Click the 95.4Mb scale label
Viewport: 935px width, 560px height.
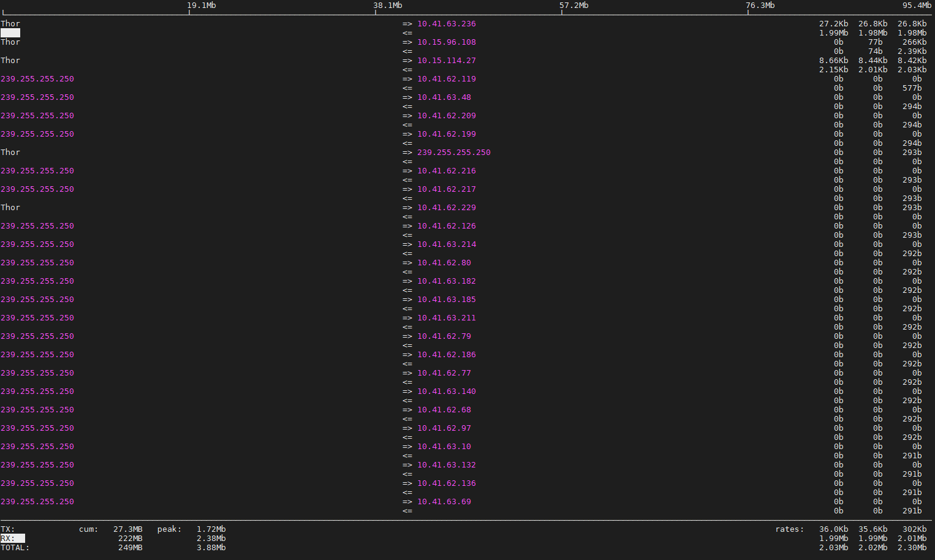click(917, 6)
